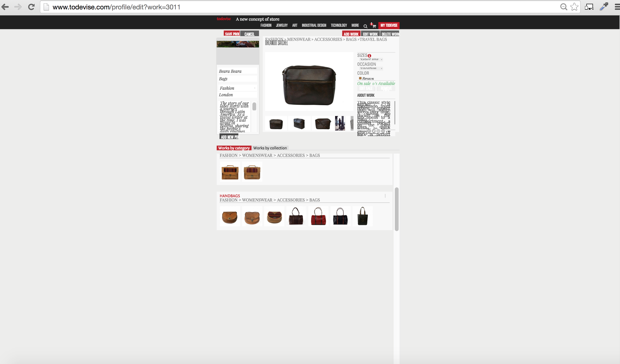Click the profile header banner image

(x=238, y=44)
